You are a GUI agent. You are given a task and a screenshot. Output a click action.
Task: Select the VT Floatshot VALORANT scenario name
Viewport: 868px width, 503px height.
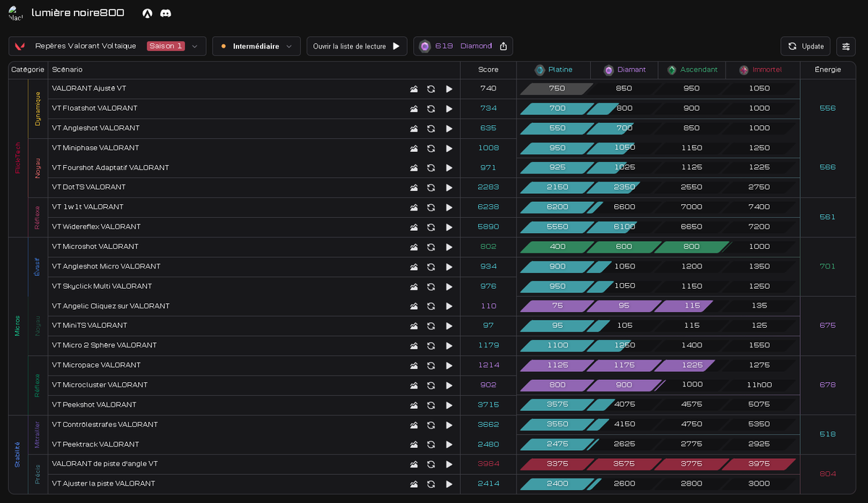[x=95, y=109]
